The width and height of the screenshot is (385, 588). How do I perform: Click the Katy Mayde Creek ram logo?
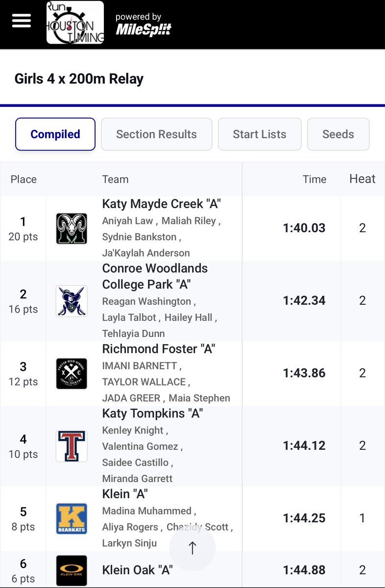pos(72,228)
